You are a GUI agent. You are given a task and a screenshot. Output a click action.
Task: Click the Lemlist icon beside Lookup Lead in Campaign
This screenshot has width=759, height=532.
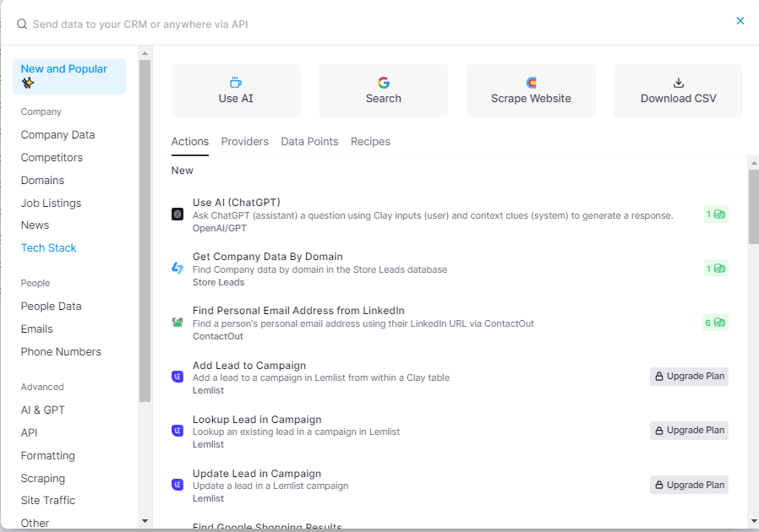coord(177,431)
